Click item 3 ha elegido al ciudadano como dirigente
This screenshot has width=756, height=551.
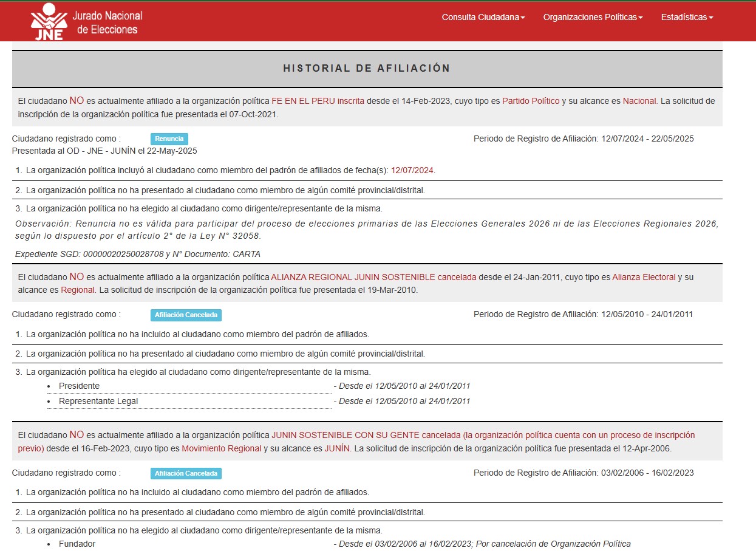(193, 372)
